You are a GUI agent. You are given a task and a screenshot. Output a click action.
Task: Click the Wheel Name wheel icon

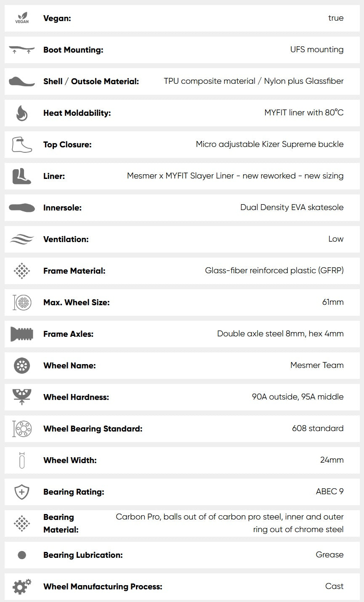click(x=22, y=365)
